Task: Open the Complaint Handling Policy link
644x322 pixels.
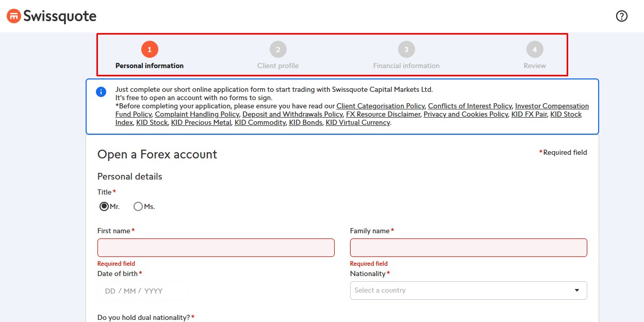Action: [197, 115]
